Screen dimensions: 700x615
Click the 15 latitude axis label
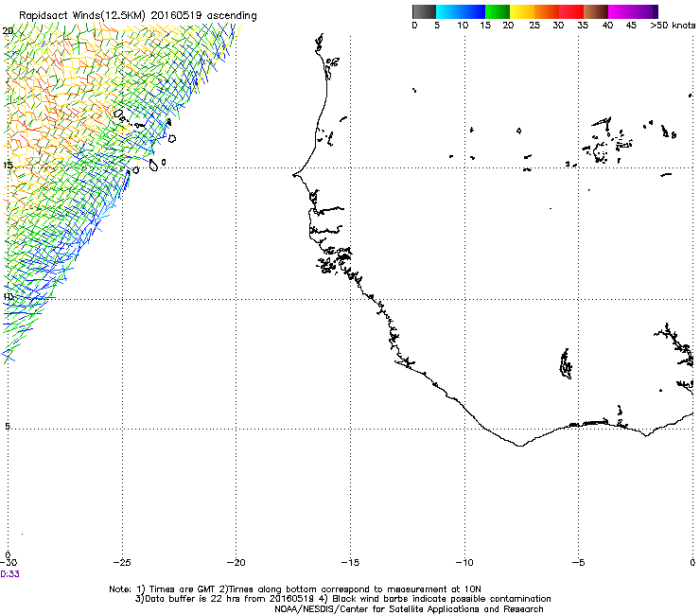pyautogui.click(x=8, y=166)
